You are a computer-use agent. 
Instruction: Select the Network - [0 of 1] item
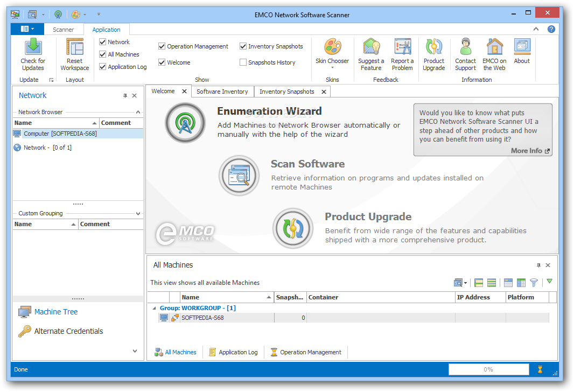47,148
